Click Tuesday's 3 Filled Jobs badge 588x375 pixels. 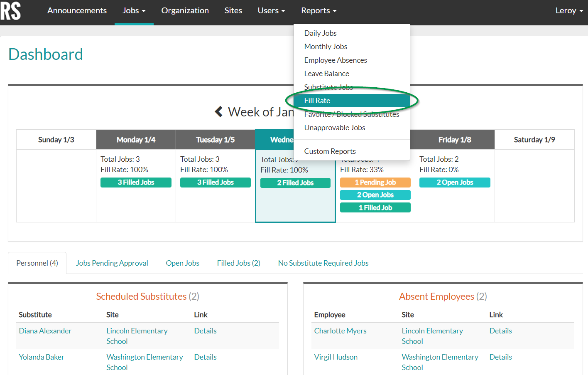point(216,183)
